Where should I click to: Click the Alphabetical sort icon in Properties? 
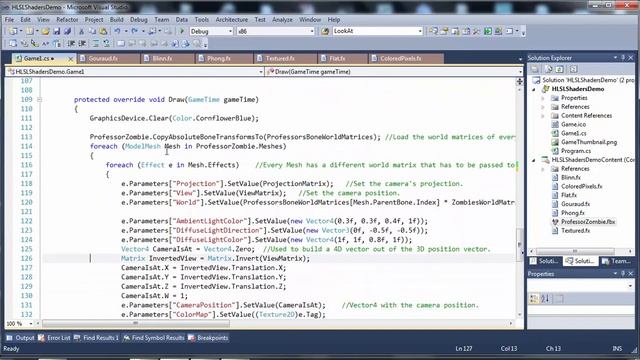[x=545, y=299]
